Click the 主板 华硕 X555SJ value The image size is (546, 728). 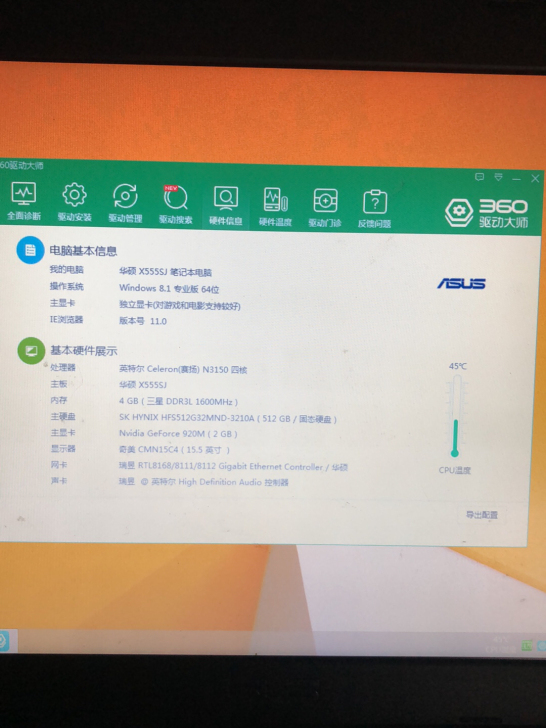pos(143,385)
